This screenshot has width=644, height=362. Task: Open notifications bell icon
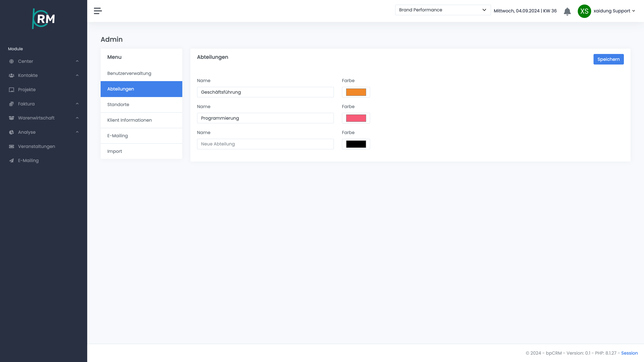(567, 11)
